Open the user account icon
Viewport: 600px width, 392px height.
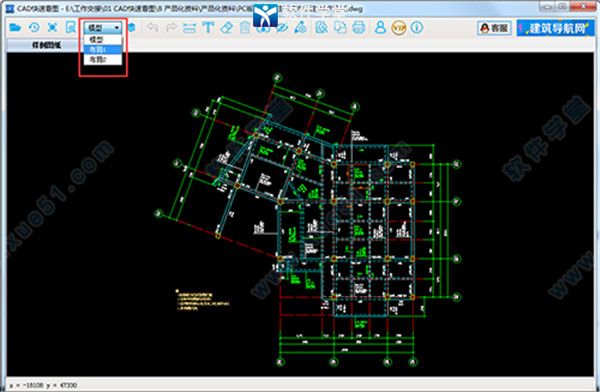380,28
